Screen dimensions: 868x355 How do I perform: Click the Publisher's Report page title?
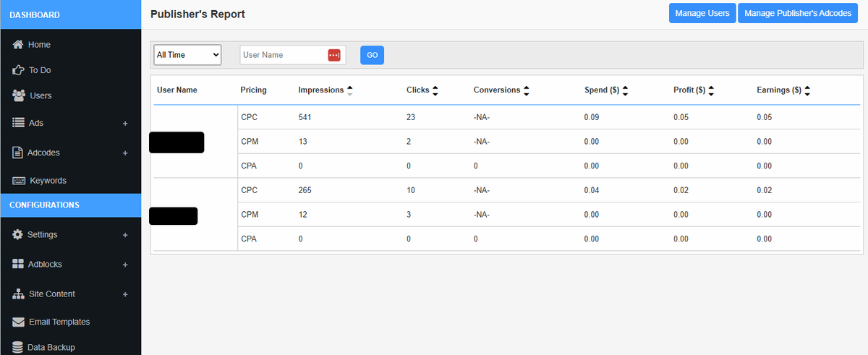(x=197, y=14)
